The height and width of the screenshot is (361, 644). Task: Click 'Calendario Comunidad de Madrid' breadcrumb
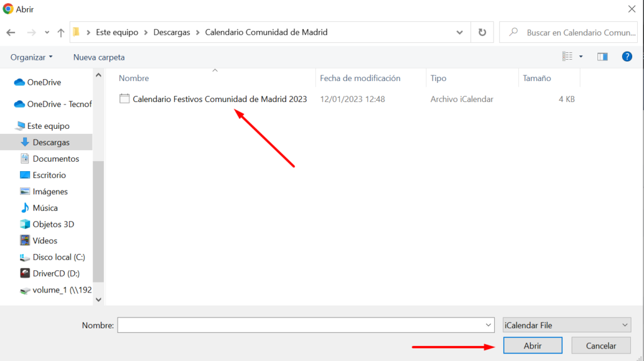[x=266, y=32]
